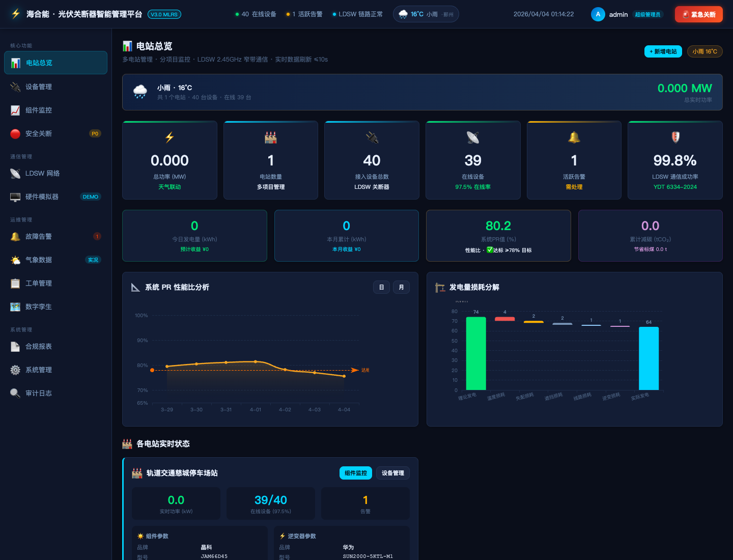Open LDSW network satellite dish icon
The width and height of the screenshot is (733, 560).
[15, 174]
